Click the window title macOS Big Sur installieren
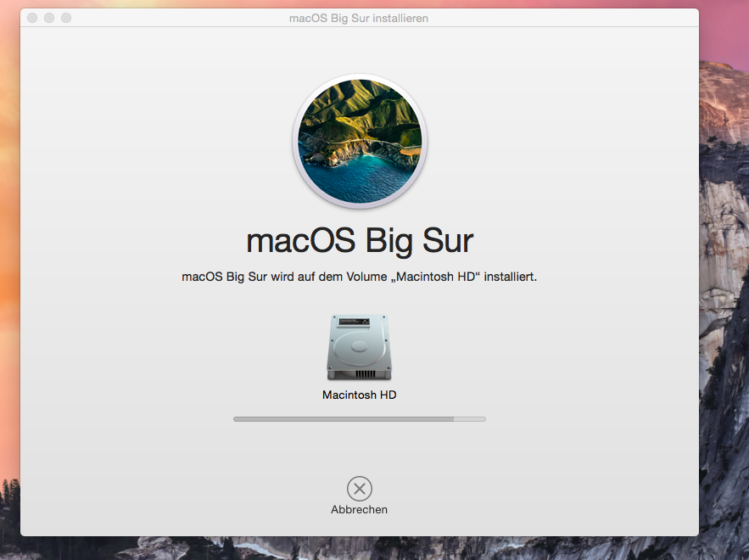 (x=359, y=18)
